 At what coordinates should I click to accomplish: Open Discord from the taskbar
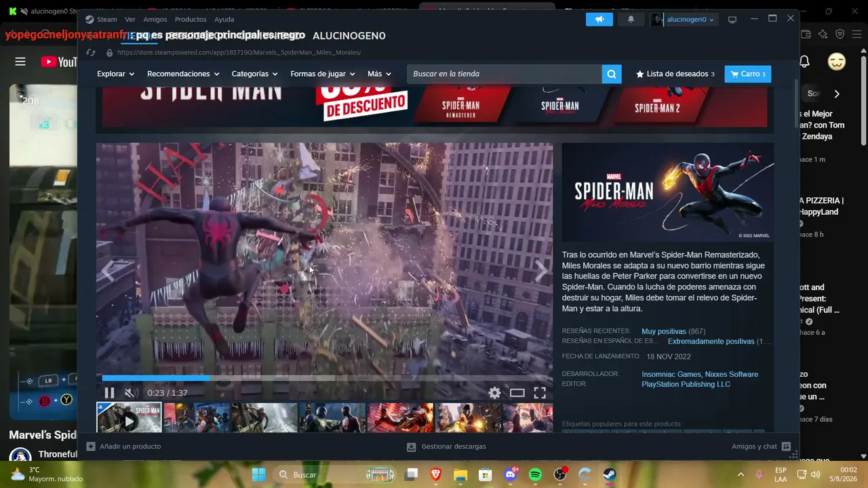[x=511, y=474]
